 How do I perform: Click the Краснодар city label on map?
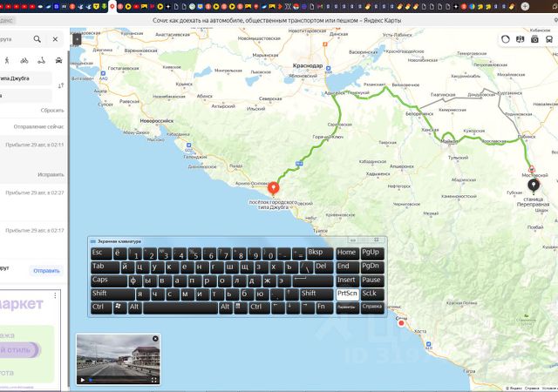click(x=308, y=65)
